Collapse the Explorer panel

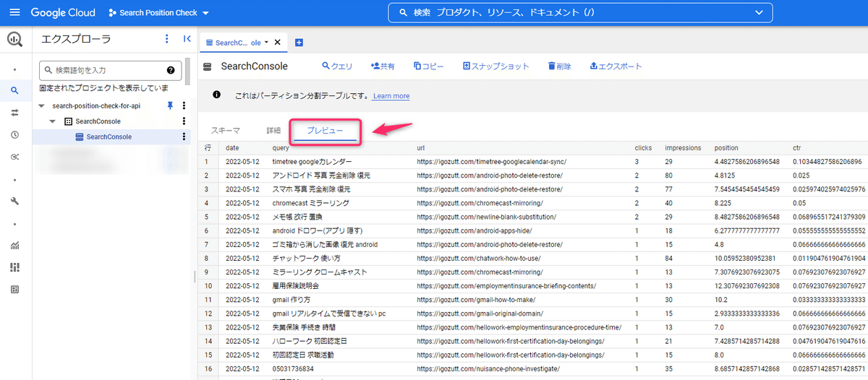186,39
